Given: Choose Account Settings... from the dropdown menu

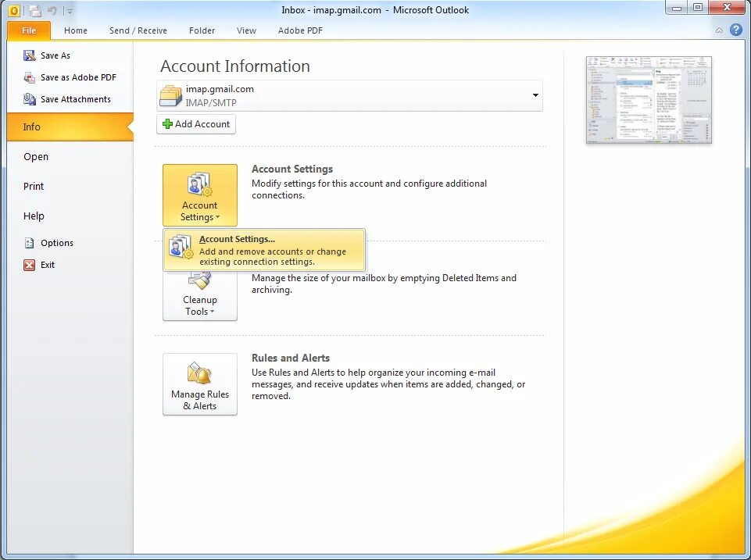Looking at the screenshot, I should click(x=264, y=250).
